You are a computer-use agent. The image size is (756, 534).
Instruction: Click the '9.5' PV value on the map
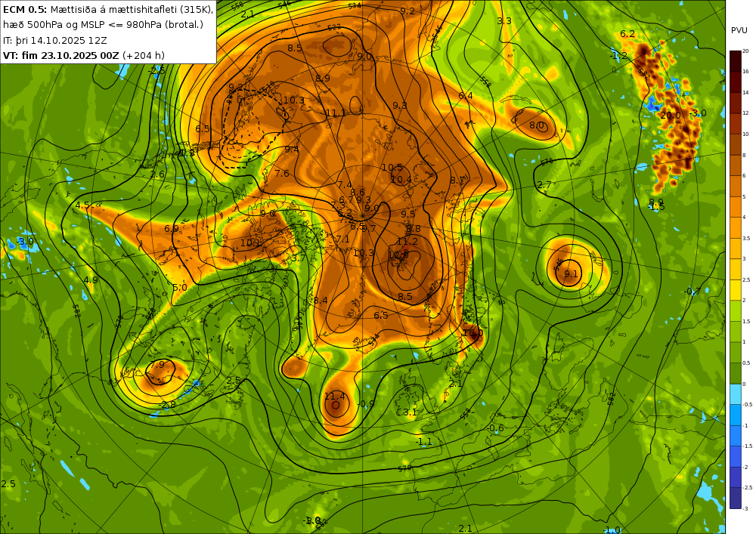tap(408, 214)
